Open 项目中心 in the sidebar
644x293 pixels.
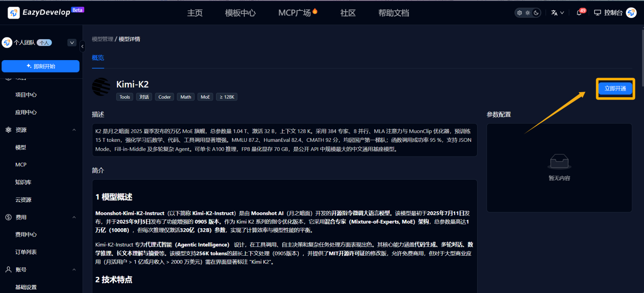click(26, 95)
